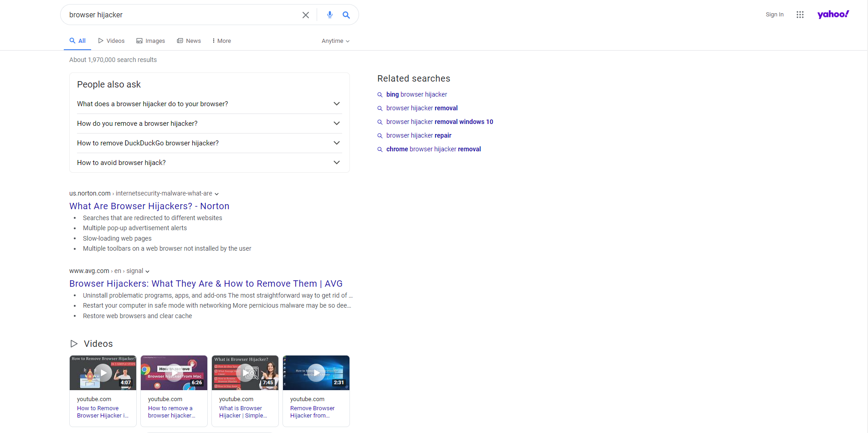Expand 'How do you remove a browser hijacker?'

[210, 124]
